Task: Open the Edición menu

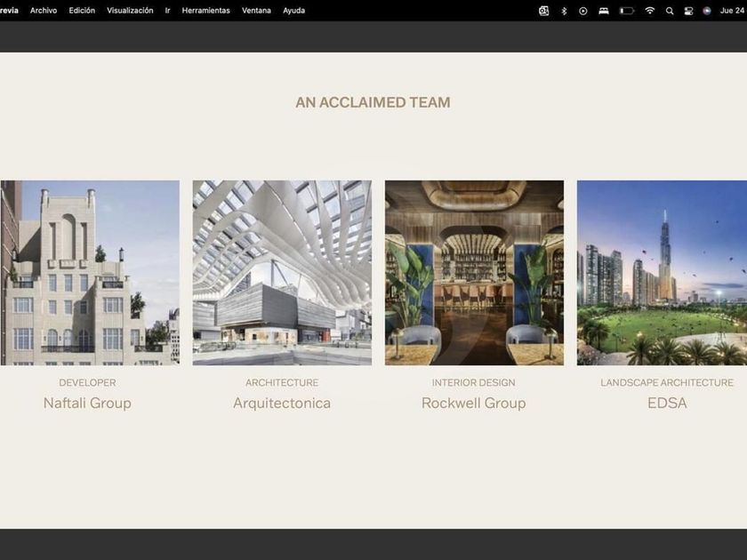Action: [x=82, y=11]
